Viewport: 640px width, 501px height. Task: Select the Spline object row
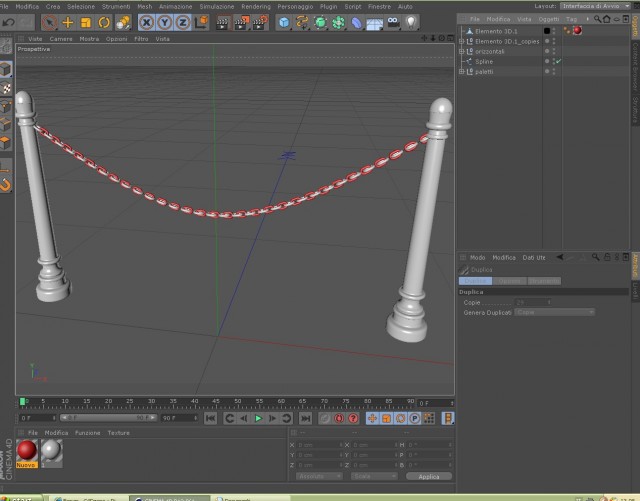[484, 61]
